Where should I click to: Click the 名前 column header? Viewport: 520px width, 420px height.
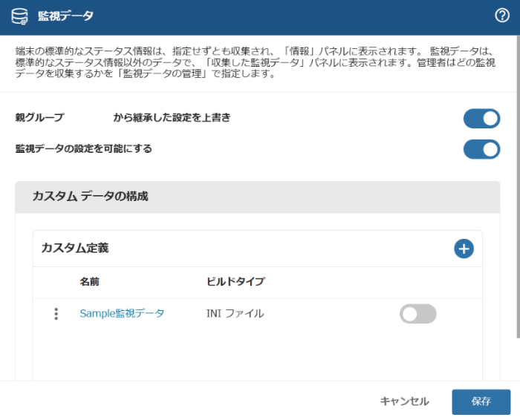click(90, 281)
